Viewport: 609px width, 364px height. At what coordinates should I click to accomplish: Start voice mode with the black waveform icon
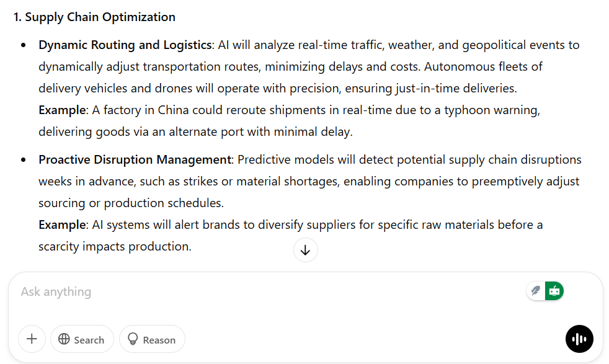[579, 339]
